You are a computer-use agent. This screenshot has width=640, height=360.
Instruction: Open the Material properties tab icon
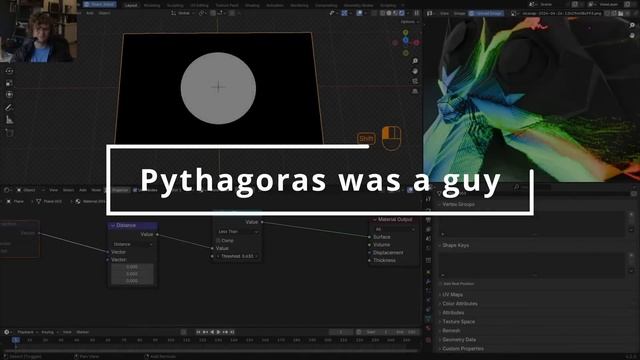(428, 329)
